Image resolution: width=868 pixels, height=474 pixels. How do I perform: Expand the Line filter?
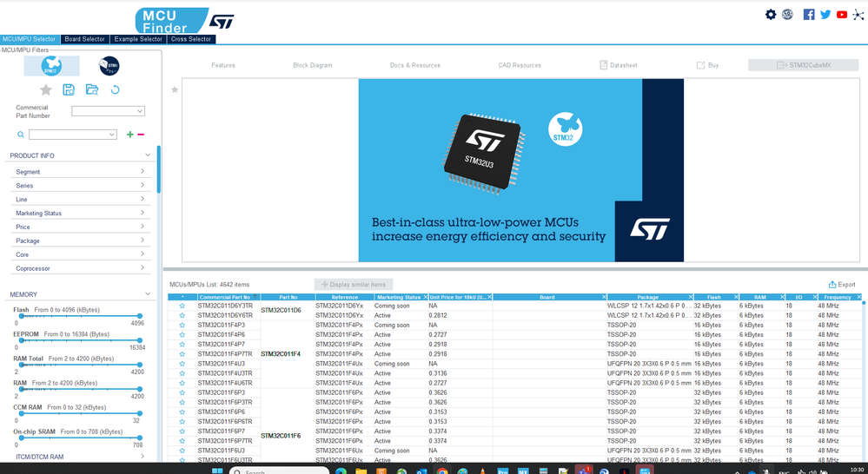[x=80, y=199]
